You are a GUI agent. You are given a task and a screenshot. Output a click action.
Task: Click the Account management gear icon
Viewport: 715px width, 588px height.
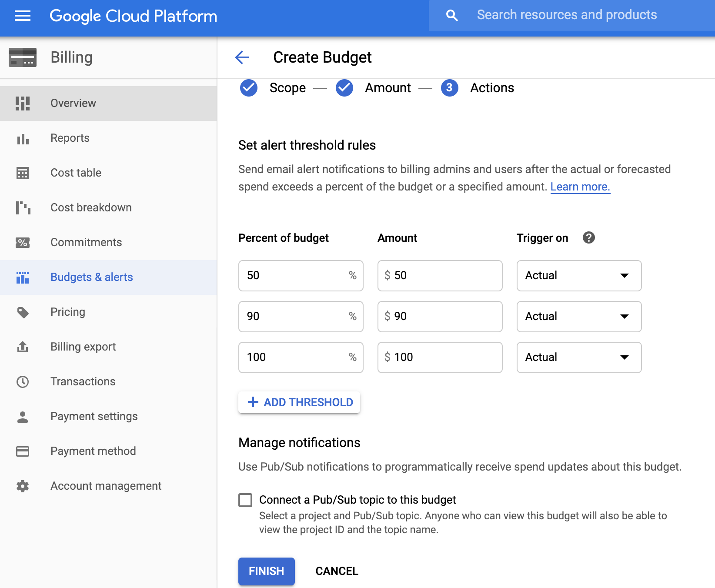(23, 486)
